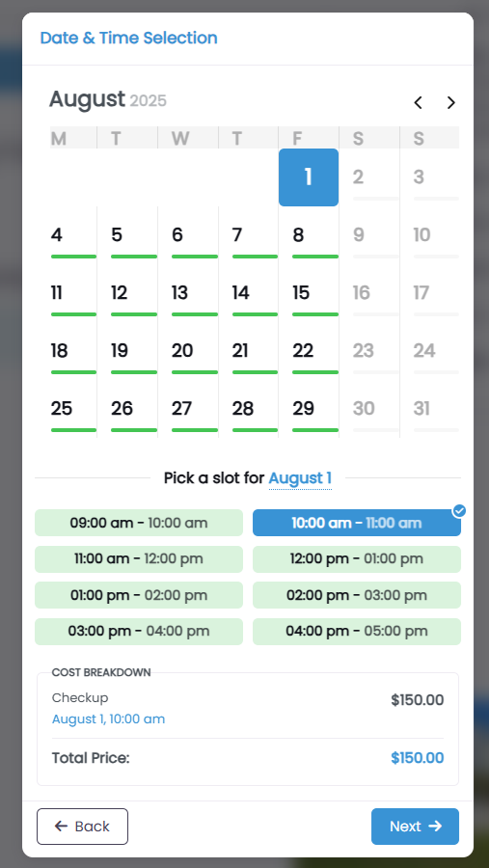Pick the 12:00 pm - 01:00 pm slot
This screenshot has height=868, width=489.
coord(357,559)
